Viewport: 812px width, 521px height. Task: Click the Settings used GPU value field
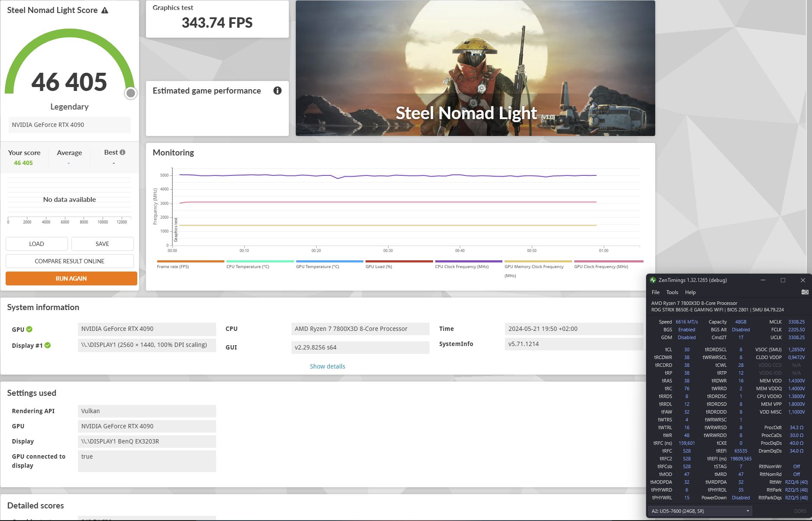(x=147, y=426)
